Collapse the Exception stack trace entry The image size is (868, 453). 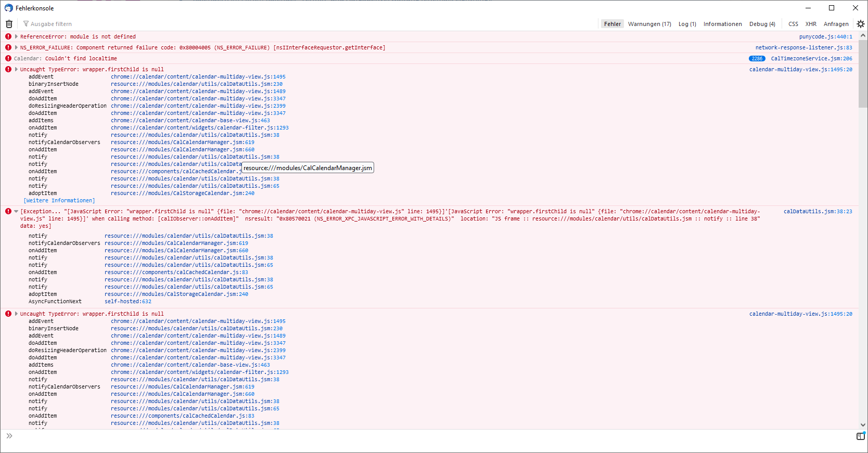pos(16,212)
